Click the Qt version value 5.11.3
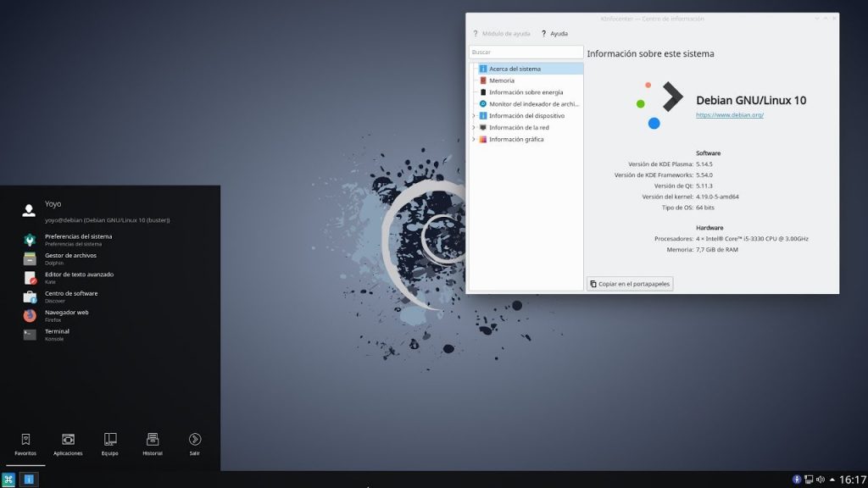868x488 pixels. pyautogui.click(x=704, y=186)
